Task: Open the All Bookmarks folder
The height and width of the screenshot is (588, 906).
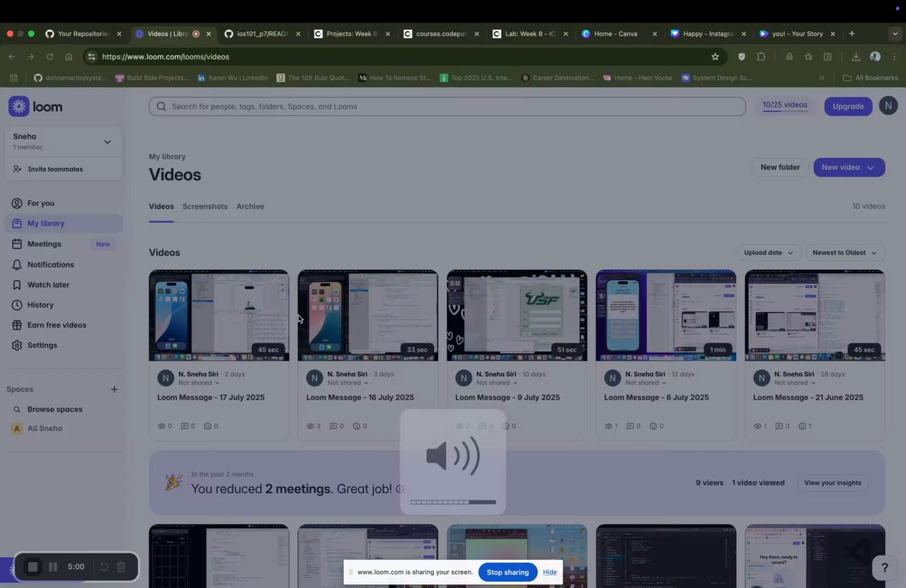Action: click(x=870, y=78)
